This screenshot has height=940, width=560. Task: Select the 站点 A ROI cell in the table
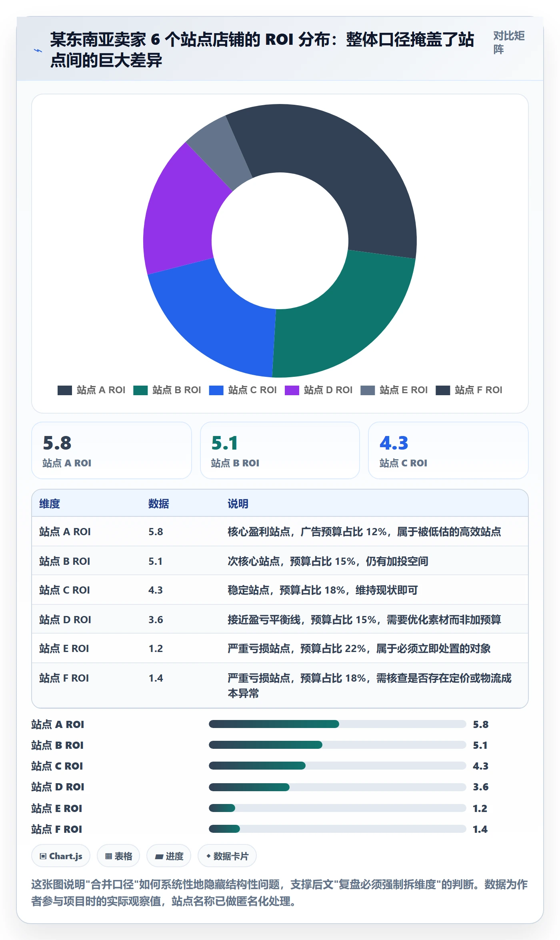(x=65, y=532)
